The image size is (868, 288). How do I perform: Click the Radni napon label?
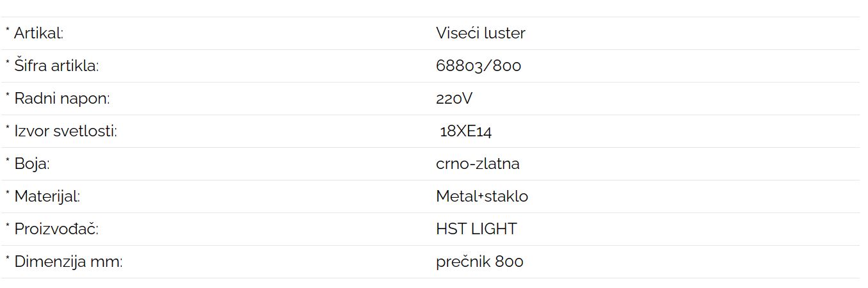pos(62,99)
